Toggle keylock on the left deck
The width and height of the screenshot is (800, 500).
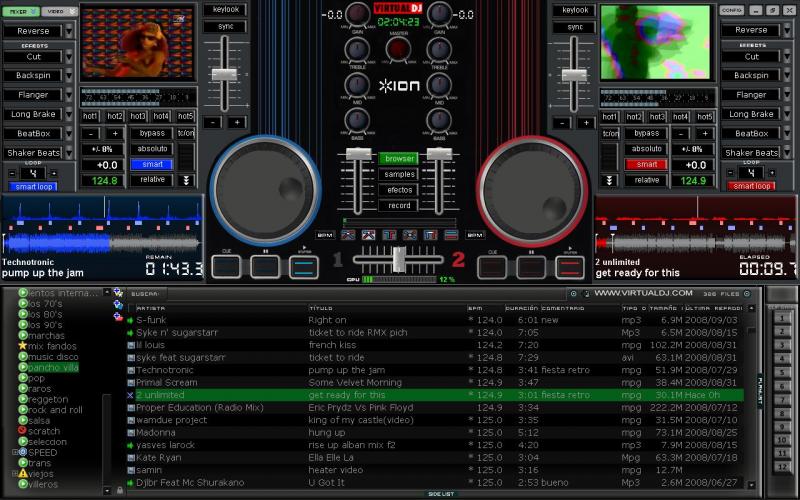(x=227, y=9)
